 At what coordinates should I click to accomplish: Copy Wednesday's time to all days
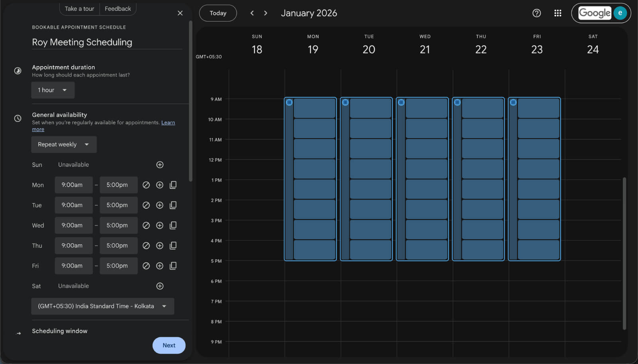[173, 225]
